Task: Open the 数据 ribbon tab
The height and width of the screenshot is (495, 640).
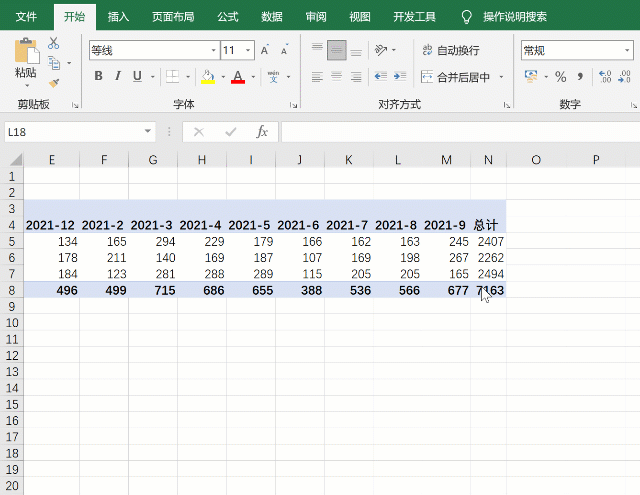Action: tap(271, 17)
